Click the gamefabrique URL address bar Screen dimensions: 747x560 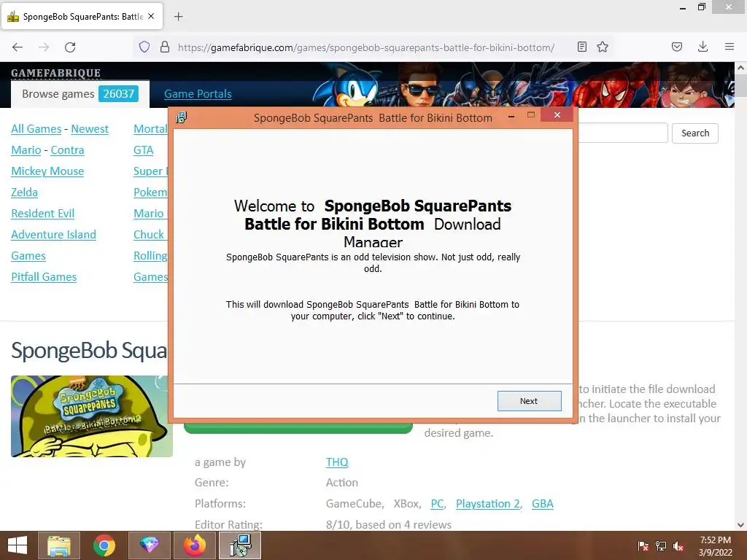[x=366, y=47]
